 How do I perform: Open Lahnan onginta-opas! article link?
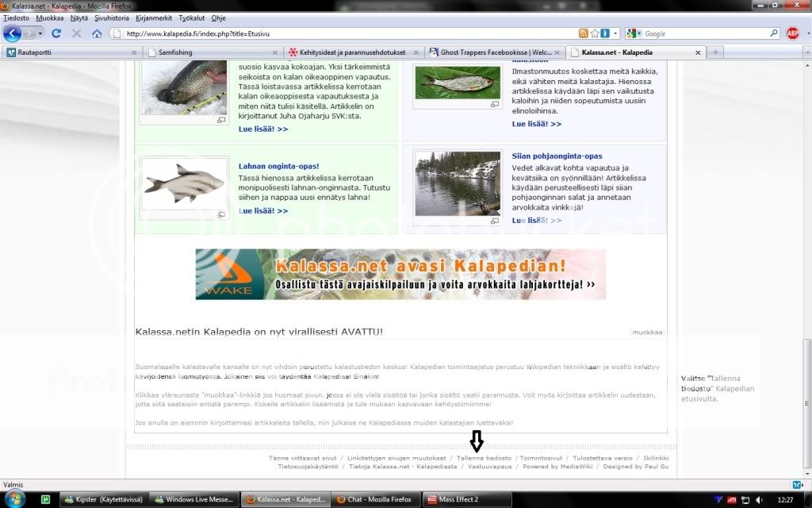pyautogui.click(x=278, y=167)
